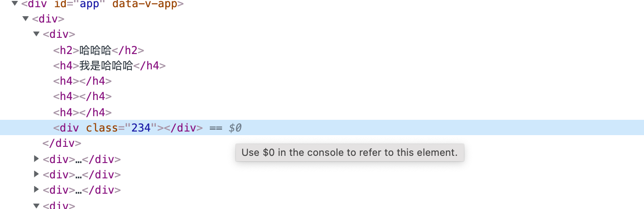Collapse the first nested div under app
This screenshot has width=644, height=209.
click(26, 19)
